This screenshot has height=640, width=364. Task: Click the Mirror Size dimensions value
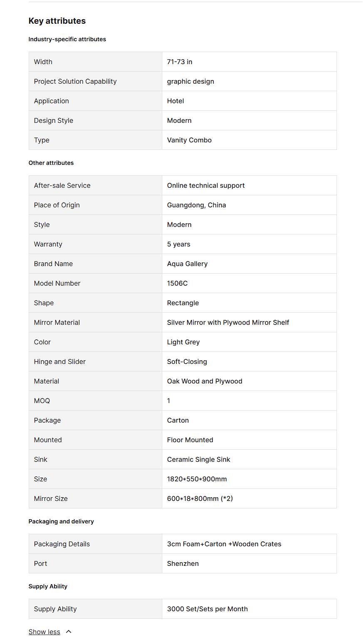tap(200, 498)
